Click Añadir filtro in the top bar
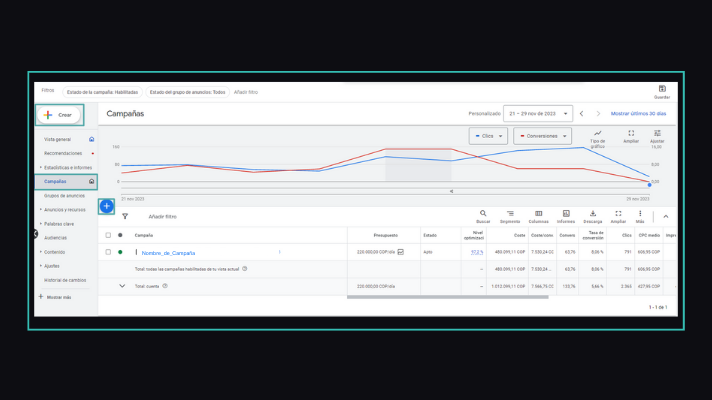Image resolution: width=712 pixels, height=400 pixels. tap(246, 92)
